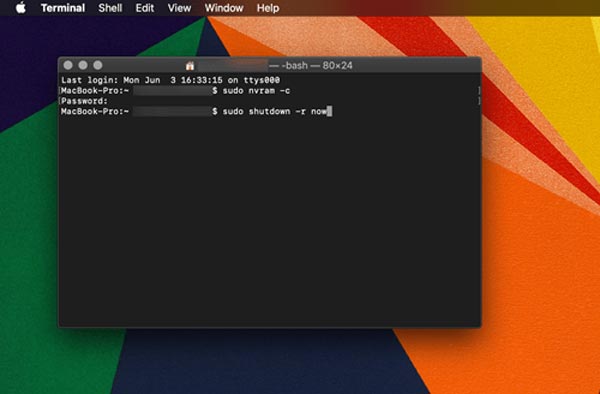Open the Apple menu
Viewport: 600px width, 394px height.
(x=21, y=7)
